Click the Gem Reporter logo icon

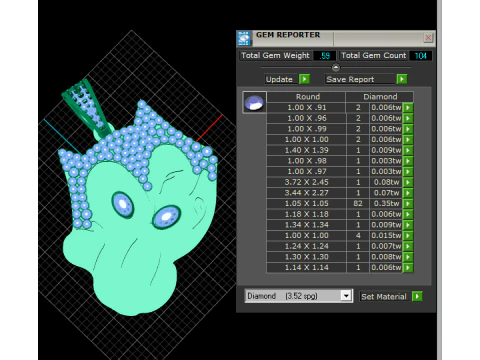click(244, 38)
